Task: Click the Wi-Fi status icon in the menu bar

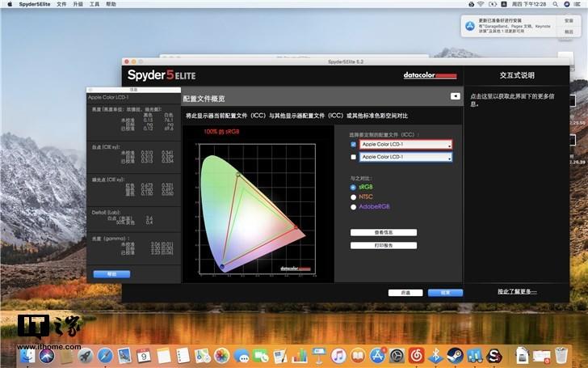Action: tap(481, 4)
